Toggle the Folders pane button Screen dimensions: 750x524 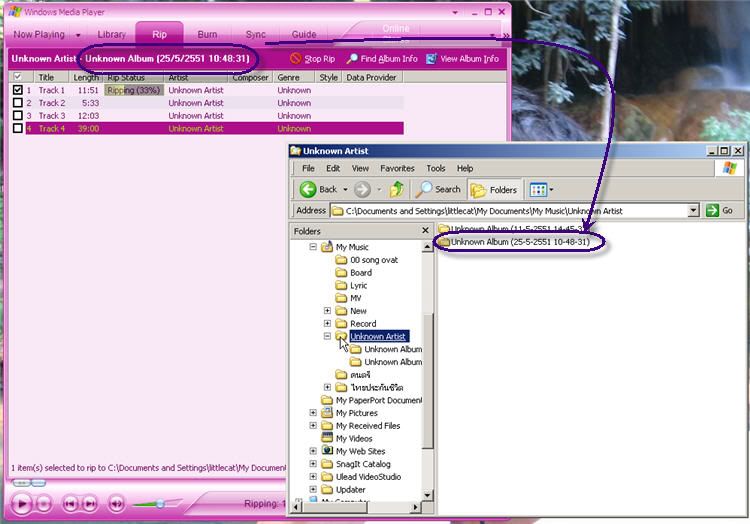(x=494, y=190)
